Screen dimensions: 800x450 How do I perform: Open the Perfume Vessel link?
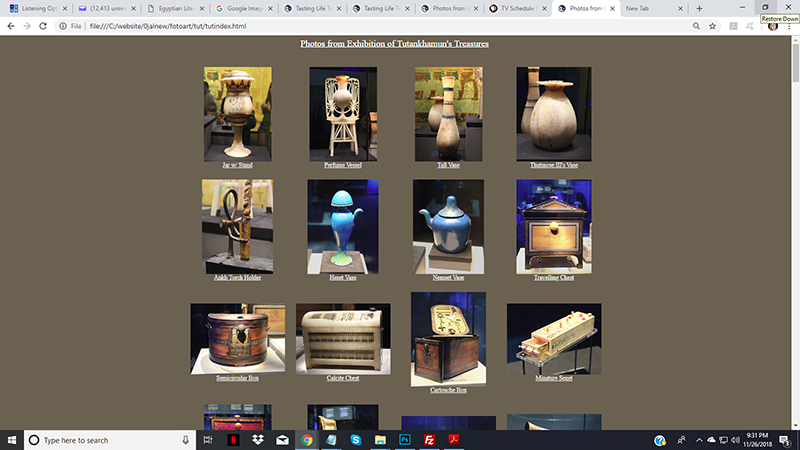click(x=343, y=164)
